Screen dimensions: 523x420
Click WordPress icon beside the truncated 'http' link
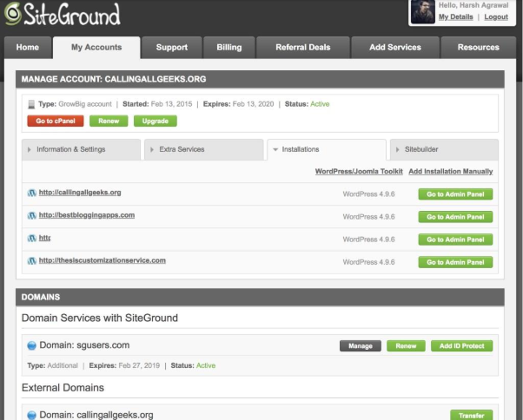point(31,238)
